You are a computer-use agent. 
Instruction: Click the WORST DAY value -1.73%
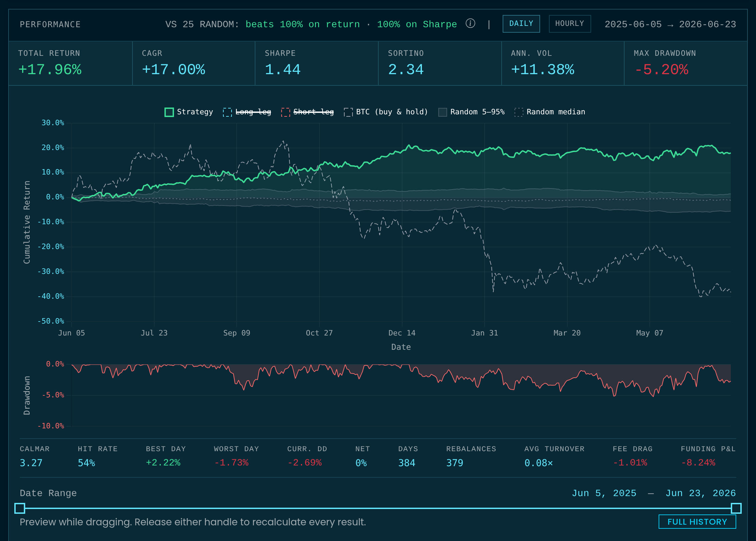tap(232, 463)
